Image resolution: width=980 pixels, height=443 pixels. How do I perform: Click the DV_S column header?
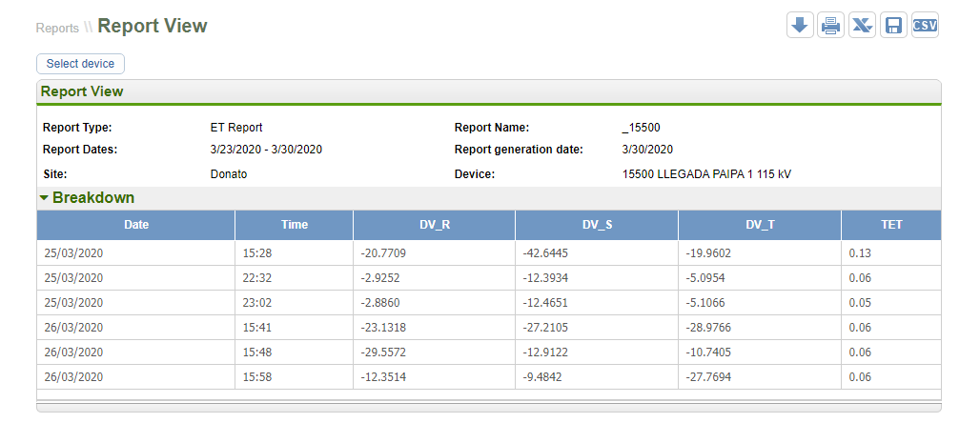coord(596,225)
